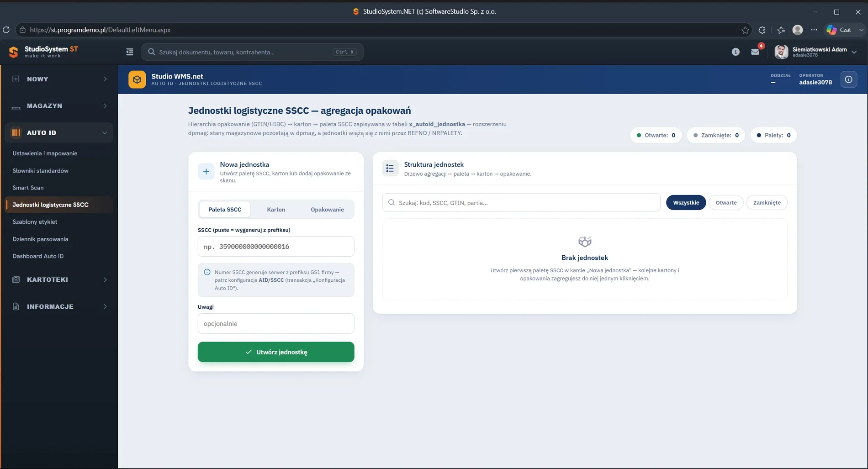
Task: Collapse sidebar with the menu toggle icon
Action: click(x=130, y=52)
